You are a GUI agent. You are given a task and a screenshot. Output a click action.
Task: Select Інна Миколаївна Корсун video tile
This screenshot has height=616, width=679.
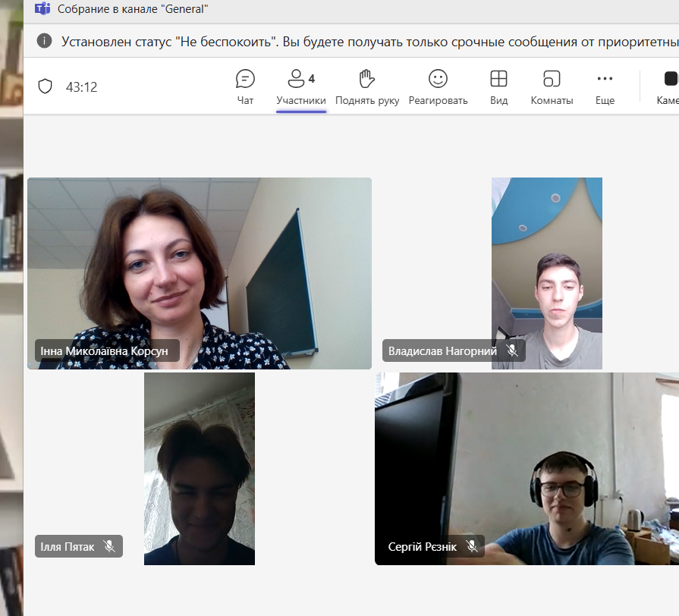(200, 273)
